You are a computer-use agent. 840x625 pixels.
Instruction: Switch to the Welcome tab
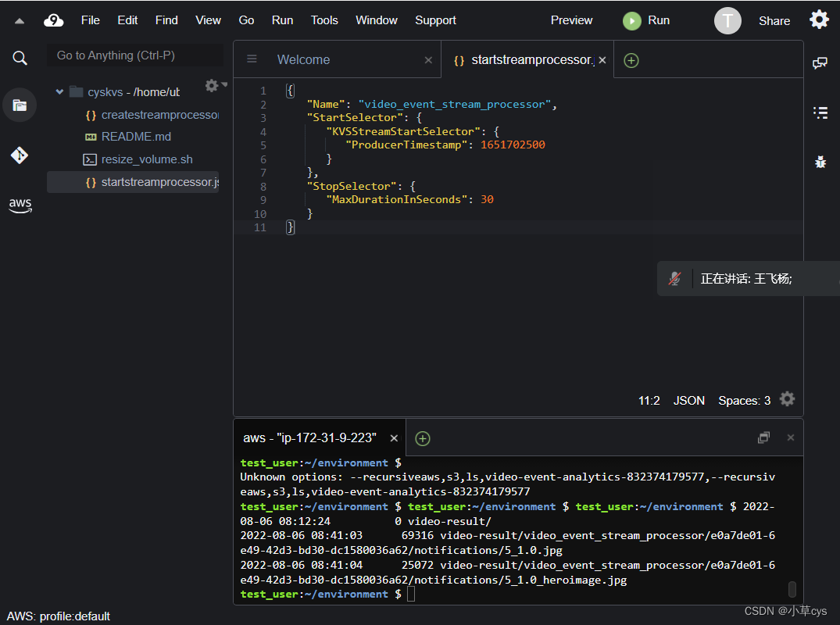[303, 60]
